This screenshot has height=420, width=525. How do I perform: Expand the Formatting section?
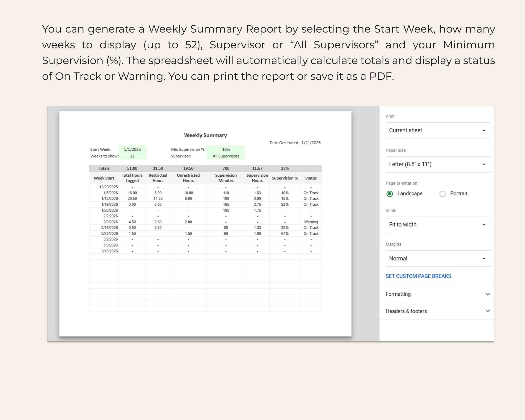[436, 294]
